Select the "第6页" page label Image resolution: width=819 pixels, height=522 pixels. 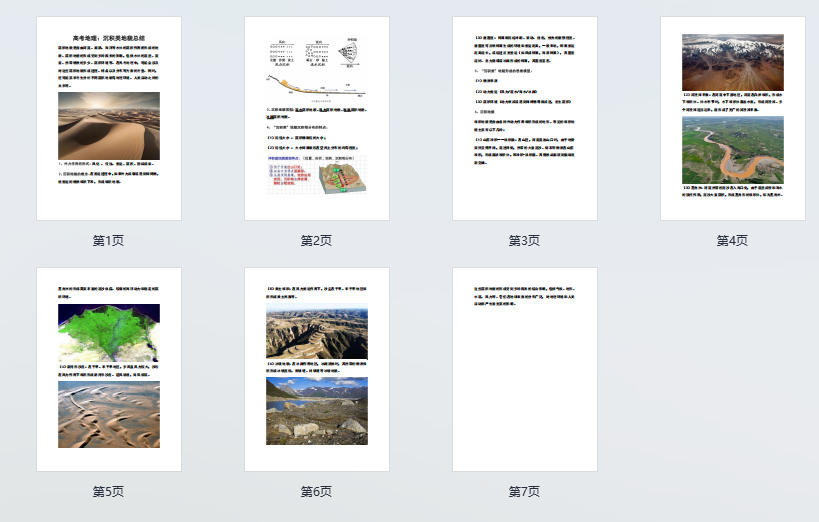coord(316,492)
